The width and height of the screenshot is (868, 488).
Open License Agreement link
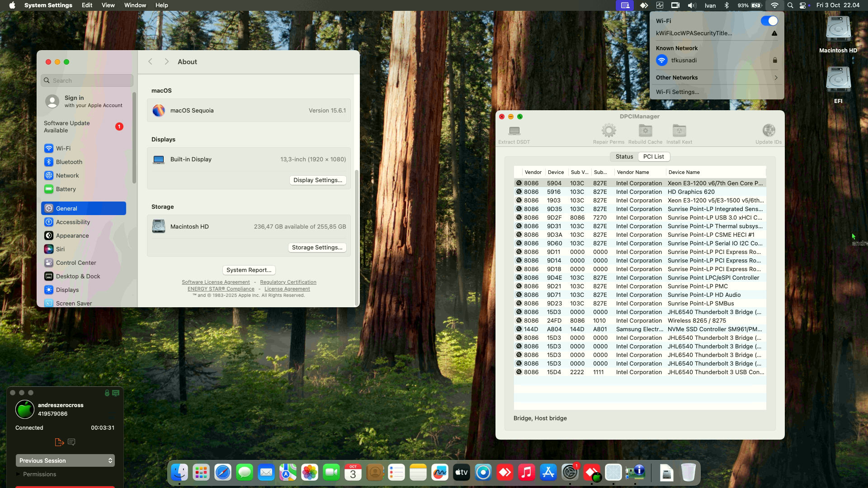coord(287,289)
